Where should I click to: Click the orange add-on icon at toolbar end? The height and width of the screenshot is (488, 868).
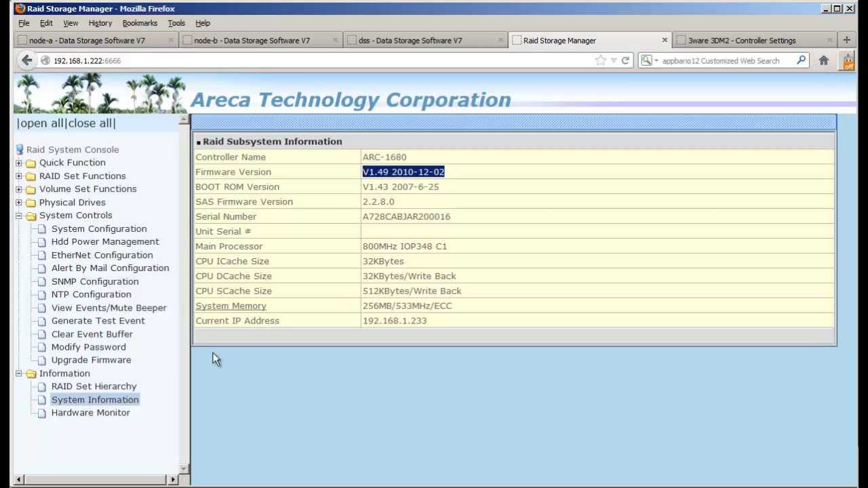848,61
